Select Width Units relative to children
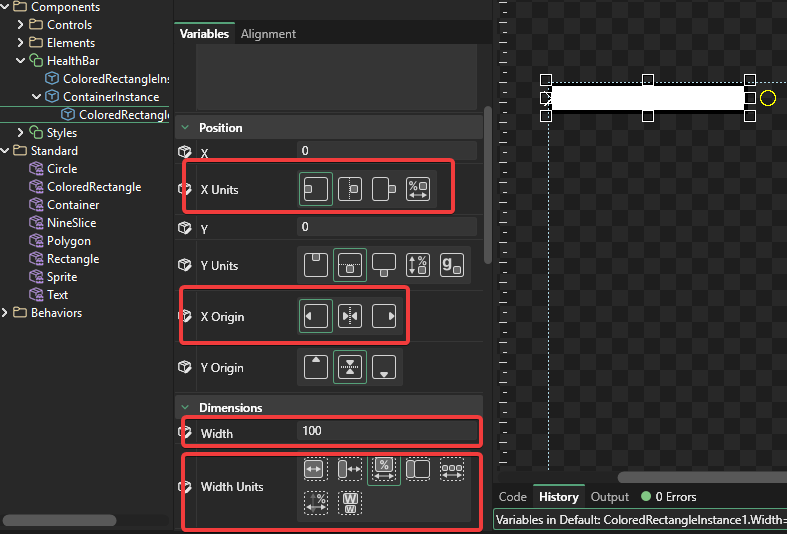 tap(452, 469)
